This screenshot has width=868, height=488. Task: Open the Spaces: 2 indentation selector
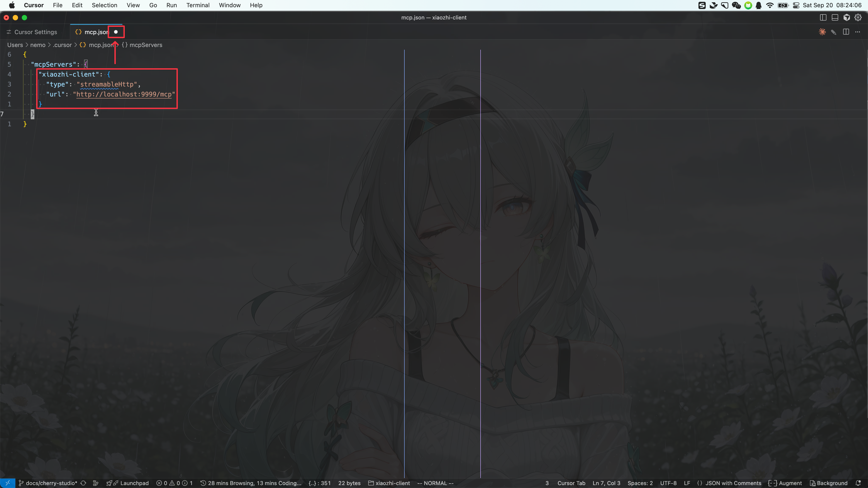point(640,483)
